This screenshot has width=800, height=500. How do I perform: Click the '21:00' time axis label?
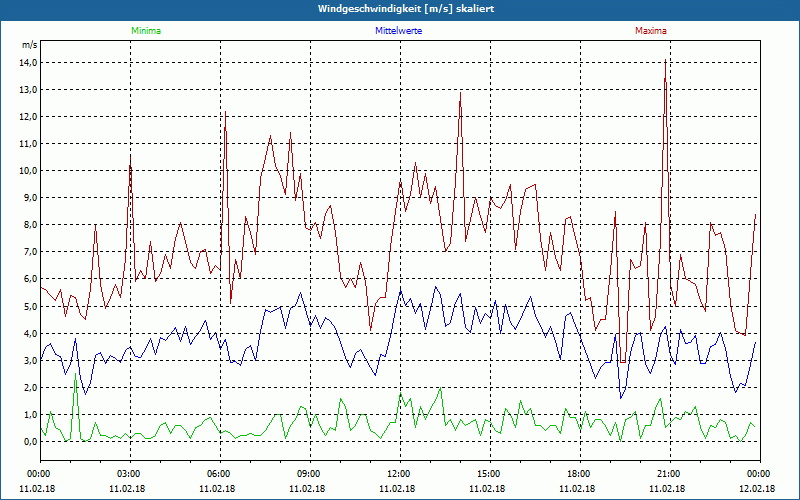670,474
